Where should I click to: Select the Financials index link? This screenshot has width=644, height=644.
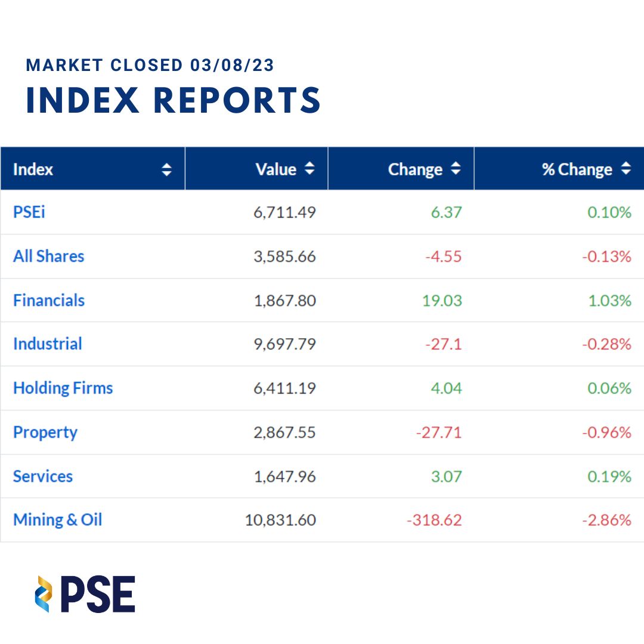coord(49,300)
